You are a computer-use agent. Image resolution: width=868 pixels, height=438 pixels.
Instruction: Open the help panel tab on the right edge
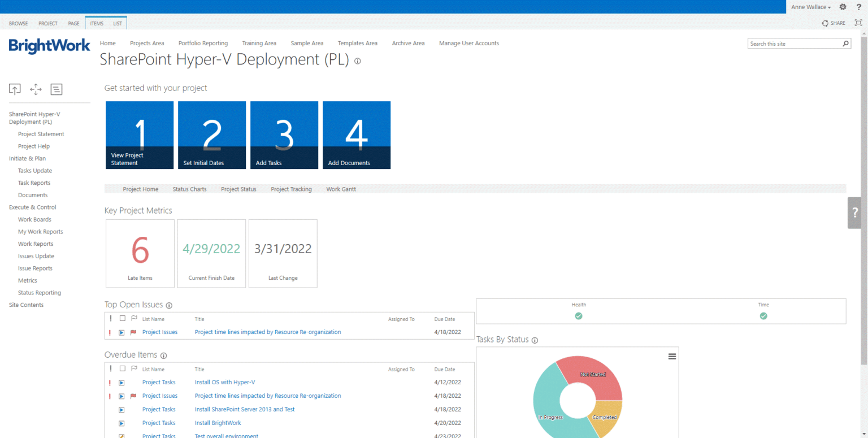[855, 213]
